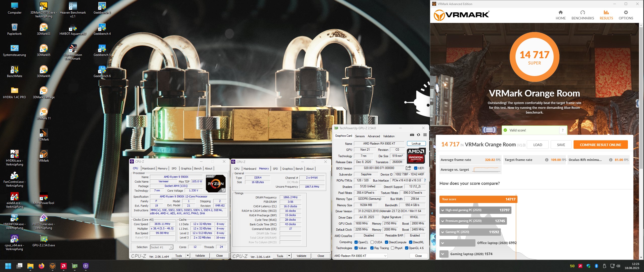Click the LOAD button in VRMark
644x272 pixels.
click(538, 145)
